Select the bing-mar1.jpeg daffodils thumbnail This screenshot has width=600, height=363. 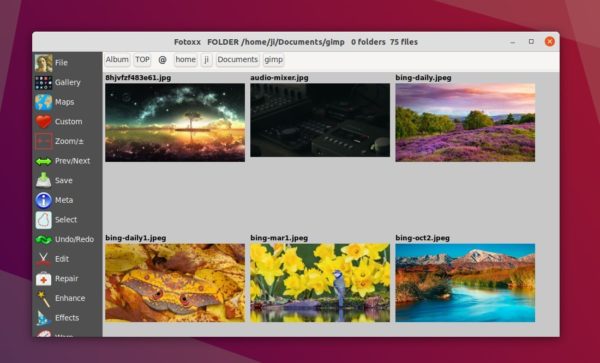[x=320, y=283]
